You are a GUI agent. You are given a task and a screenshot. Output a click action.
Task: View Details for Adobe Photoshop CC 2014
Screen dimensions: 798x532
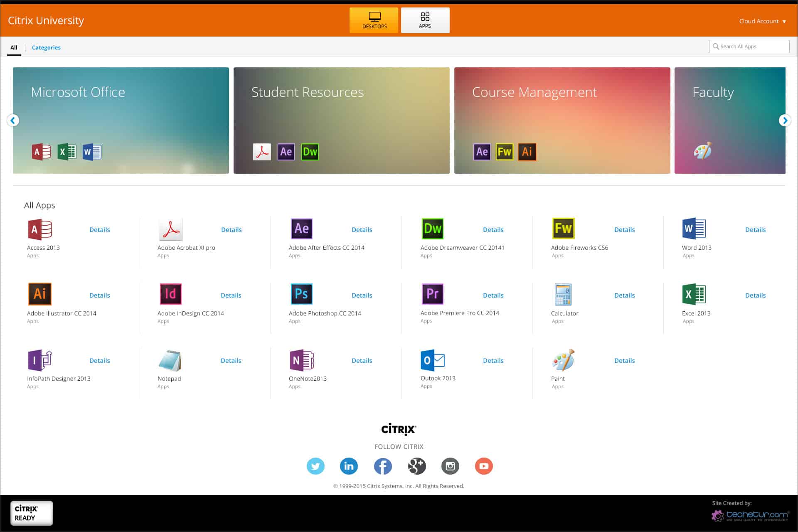362,296
